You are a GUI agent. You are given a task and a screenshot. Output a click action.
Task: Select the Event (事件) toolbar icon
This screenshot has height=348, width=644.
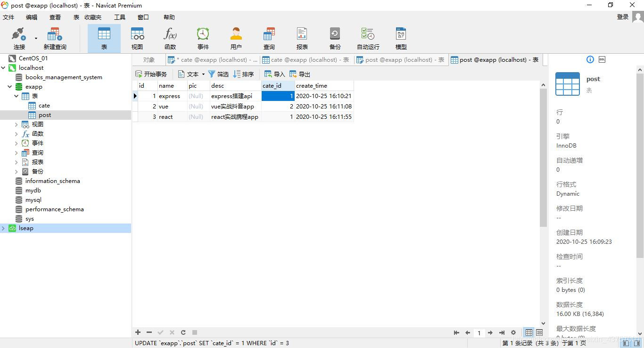coord(203,39)
